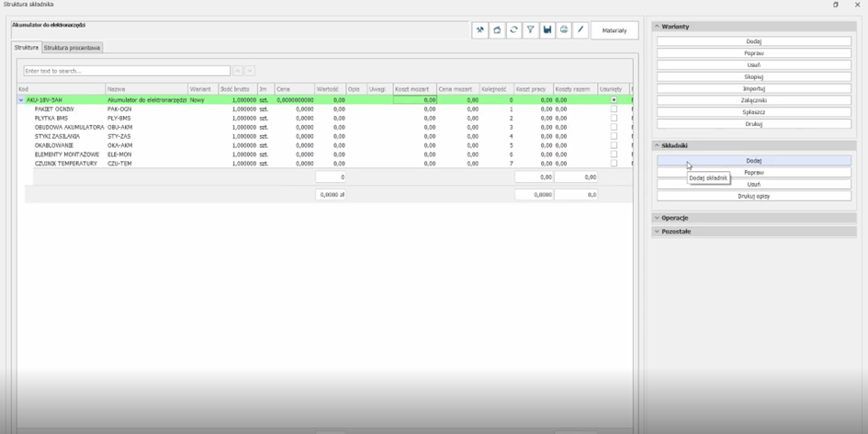The image size is (868, 434).
Task: Click the printer icon in toolbar
Action: [x=564, y=30]
